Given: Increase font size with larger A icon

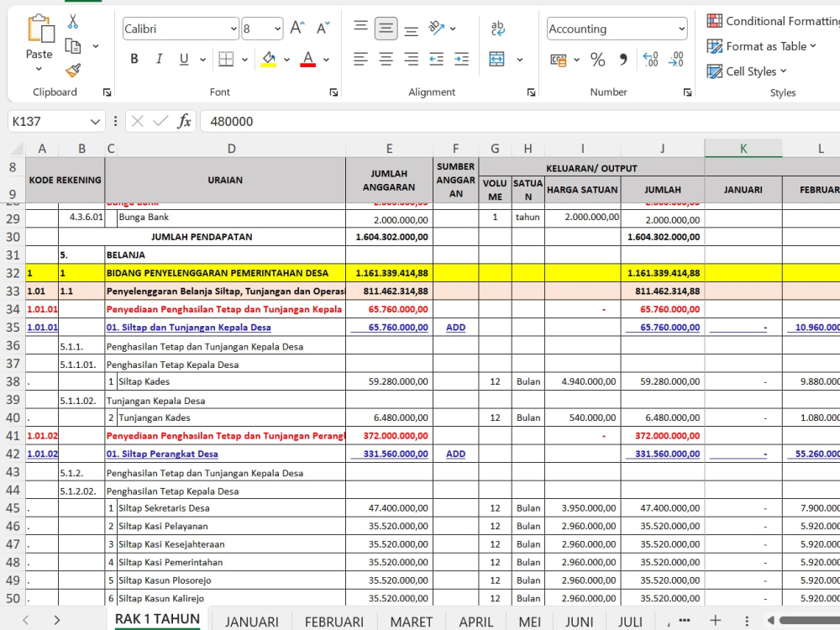Looking at the screenshot, I should pyautogui.click(x=297, y=28).
